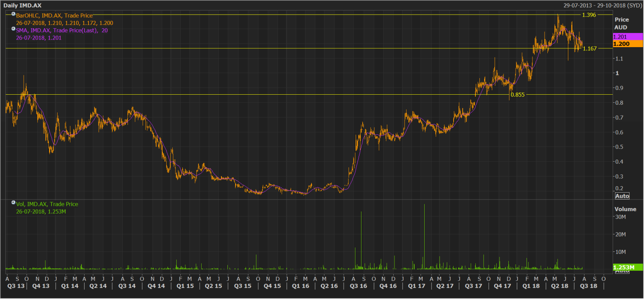
Task: Select the 1.396 horizontal line label
Action: tap(589, 15)
